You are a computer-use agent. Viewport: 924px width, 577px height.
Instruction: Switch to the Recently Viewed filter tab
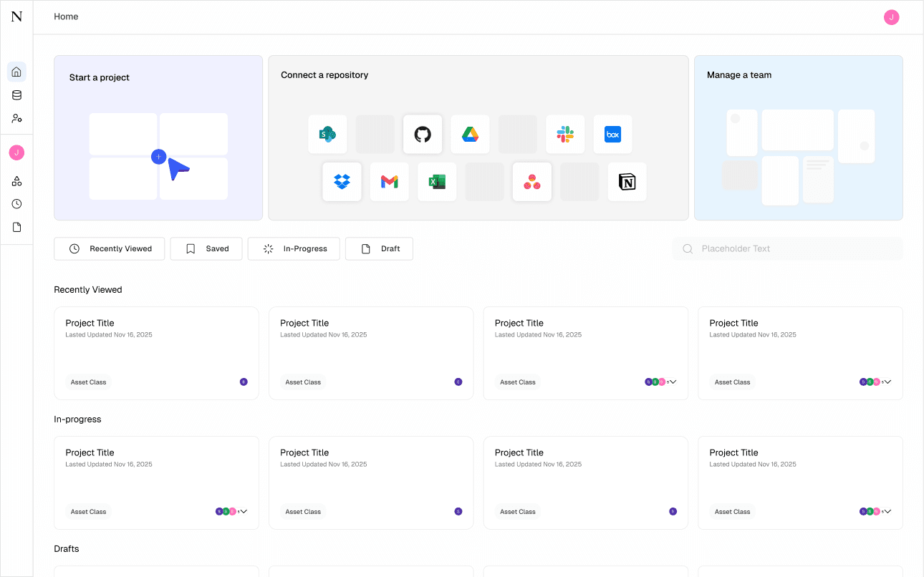pos(110,248)
